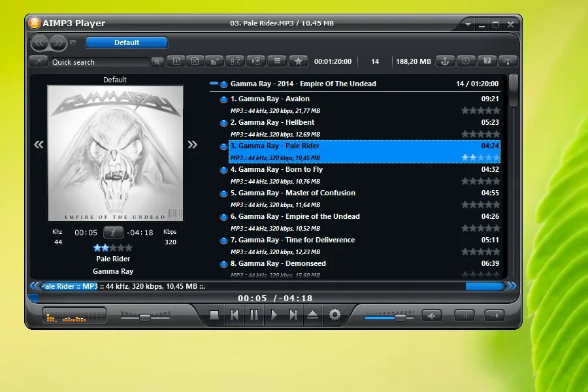Adjust the volume slider
588x392 pixels.
pyautogui.click(x=389, y=318)
